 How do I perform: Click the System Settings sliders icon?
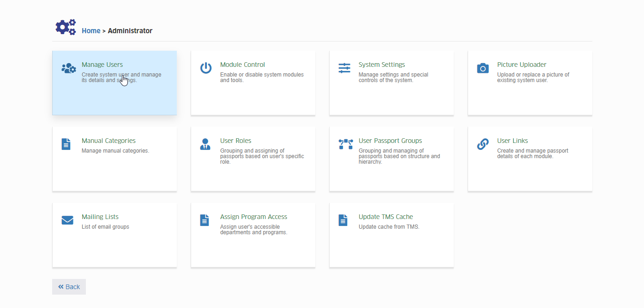[x=344, y=68]
